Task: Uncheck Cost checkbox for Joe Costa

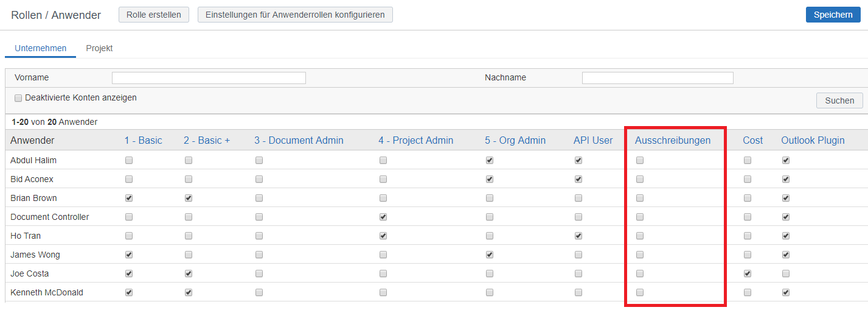Action: (x=748, y=273)
